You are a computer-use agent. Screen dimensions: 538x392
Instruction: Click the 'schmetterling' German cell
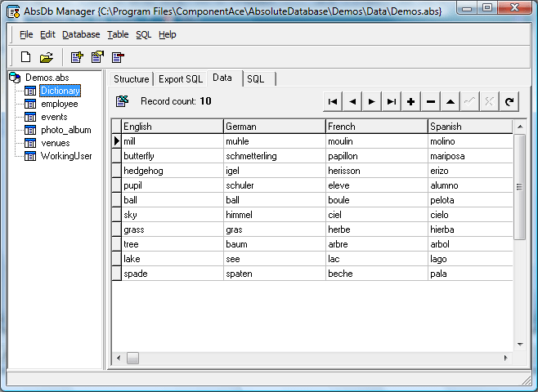point(275,156)
